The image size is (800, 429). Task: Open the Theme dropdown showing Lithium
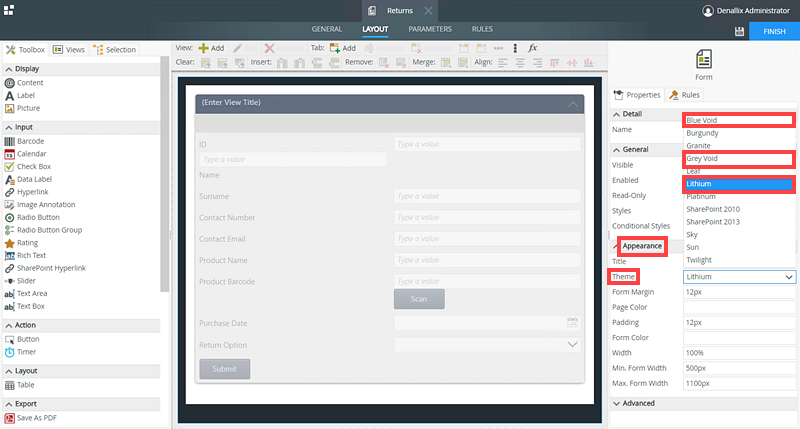pos(740,276)
